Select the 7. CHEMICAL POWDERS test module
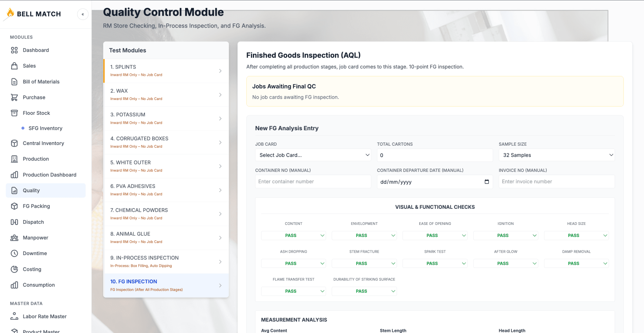 tap(166, 214)
